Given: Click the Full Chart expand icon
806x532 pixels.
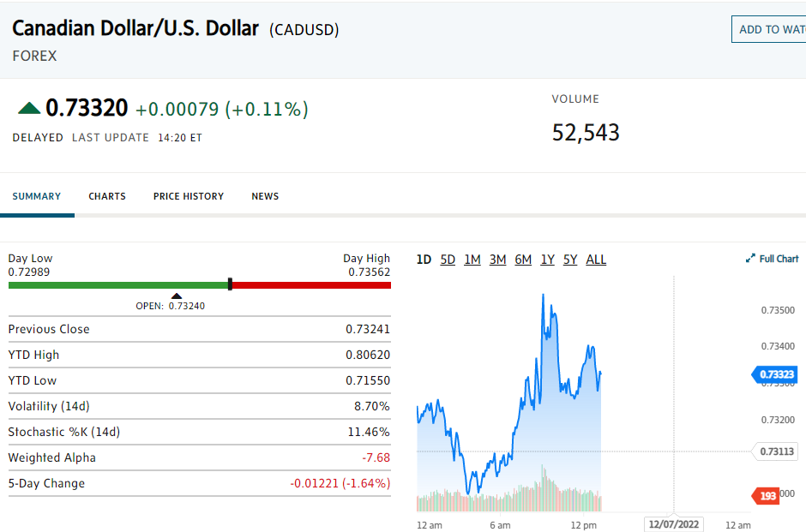Looking at the screenshot, I should tap(751, 259).
